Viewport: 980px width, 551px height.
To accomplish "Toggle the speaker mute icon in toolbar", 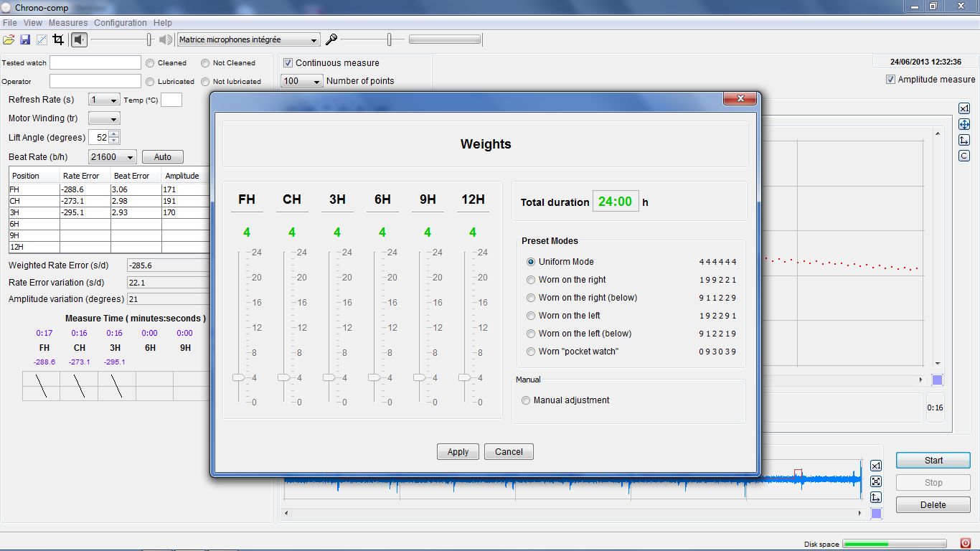I will coord(80,40).
